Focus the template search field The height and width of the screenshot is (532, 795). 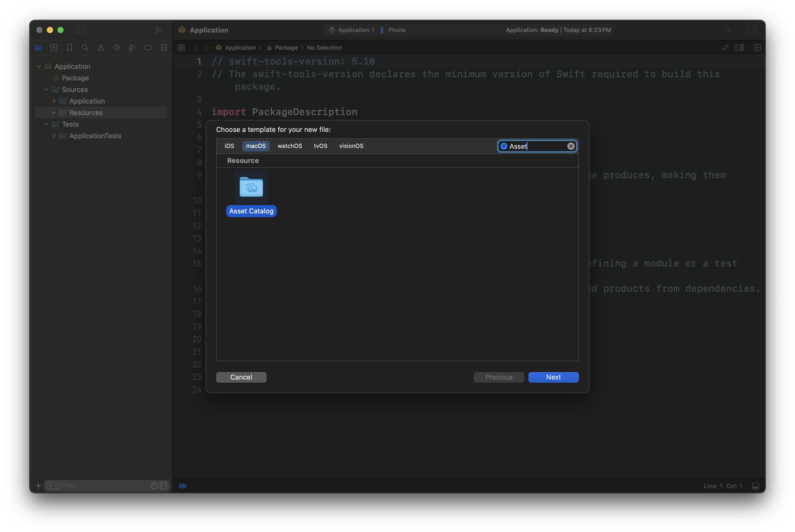(537, 146)
